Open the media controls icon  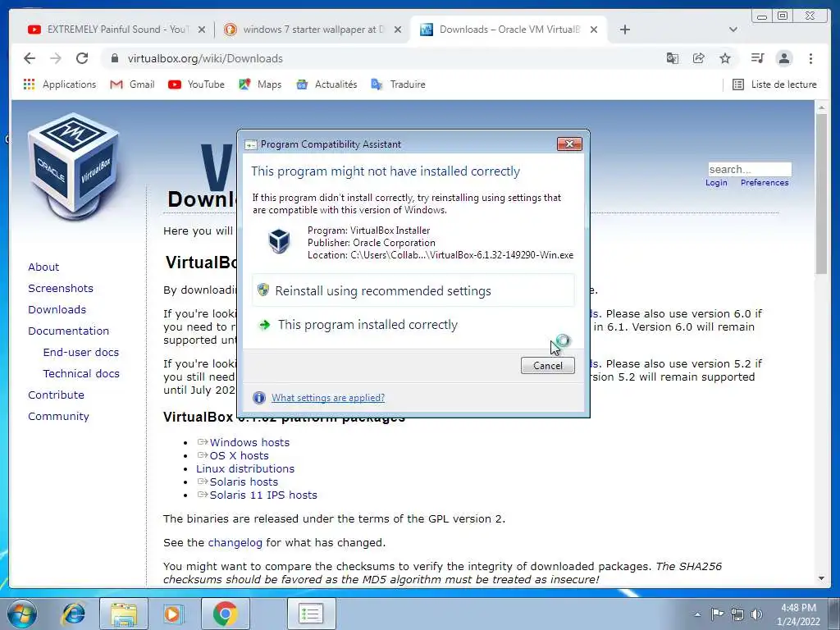point(757,58)
